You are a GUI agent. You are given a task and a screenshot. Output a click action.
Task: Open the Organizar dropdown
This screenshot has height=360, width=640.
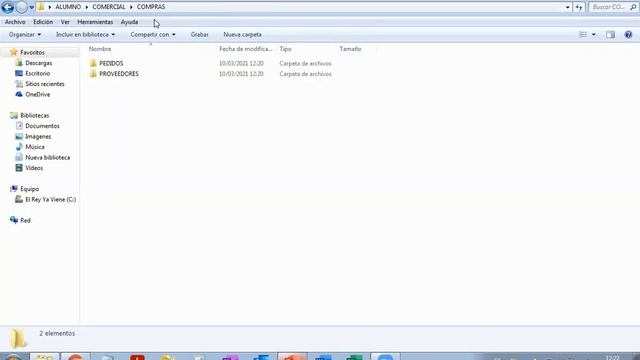pyautogui.click(x=25, y=35)
